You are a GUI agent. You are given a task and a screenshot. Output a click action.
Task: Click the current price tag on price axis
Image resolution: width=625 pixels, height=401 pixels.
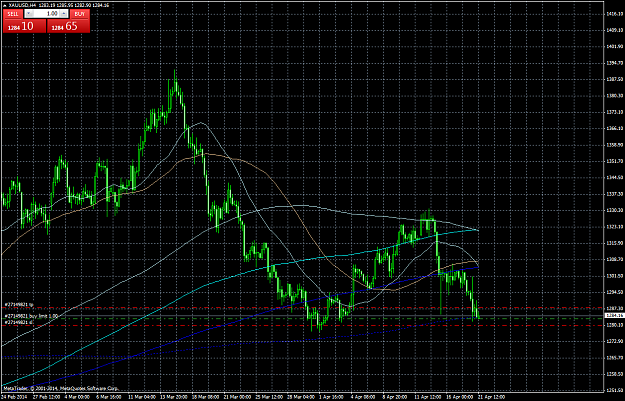(614, 315)
